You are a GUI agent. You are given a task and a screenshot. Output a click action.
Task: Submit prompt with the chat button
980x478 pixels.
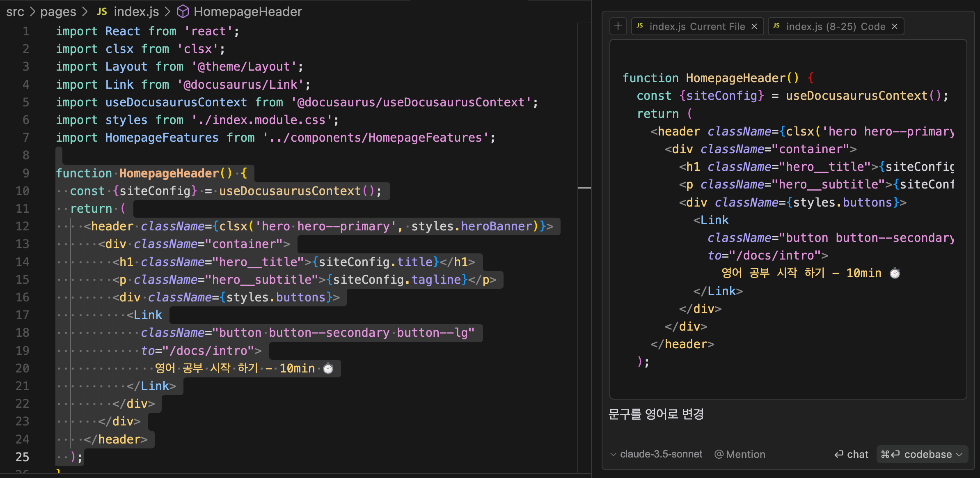852,454
